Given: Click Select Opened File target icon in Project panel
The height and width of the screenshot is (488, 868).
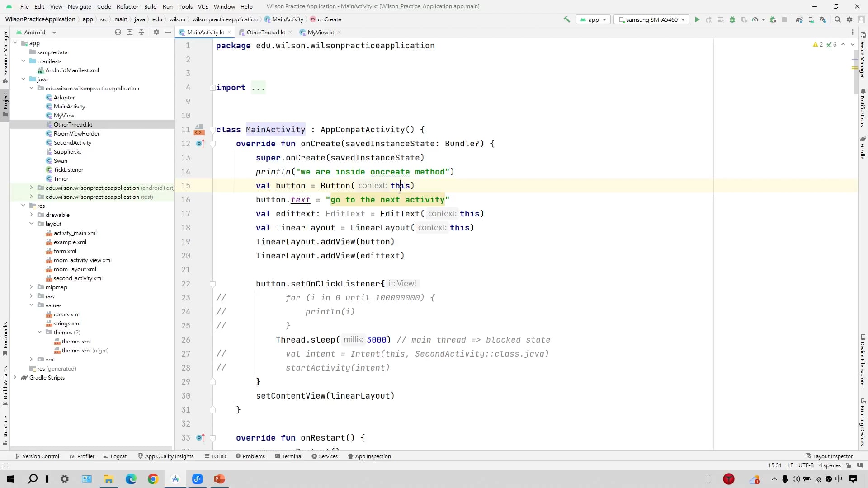Looking at the screenshot, I should pos(118,32).
